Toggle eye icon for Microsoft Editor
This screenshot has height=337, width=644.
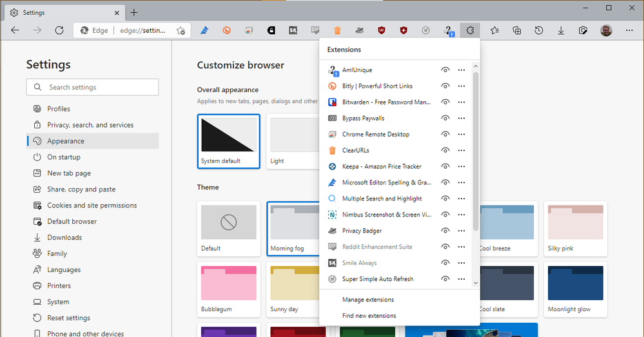pos(445,182)
